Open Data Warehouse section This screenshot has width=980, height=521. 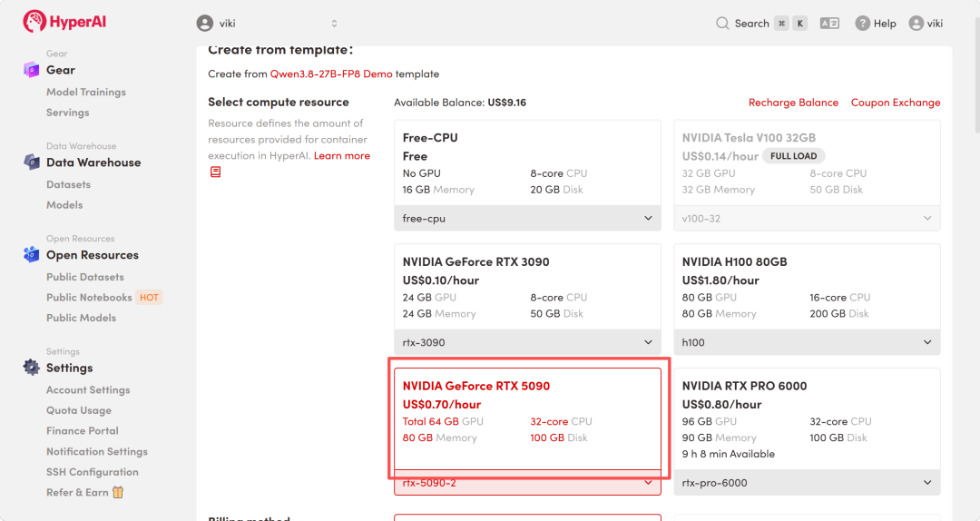[x=93, y=162]
